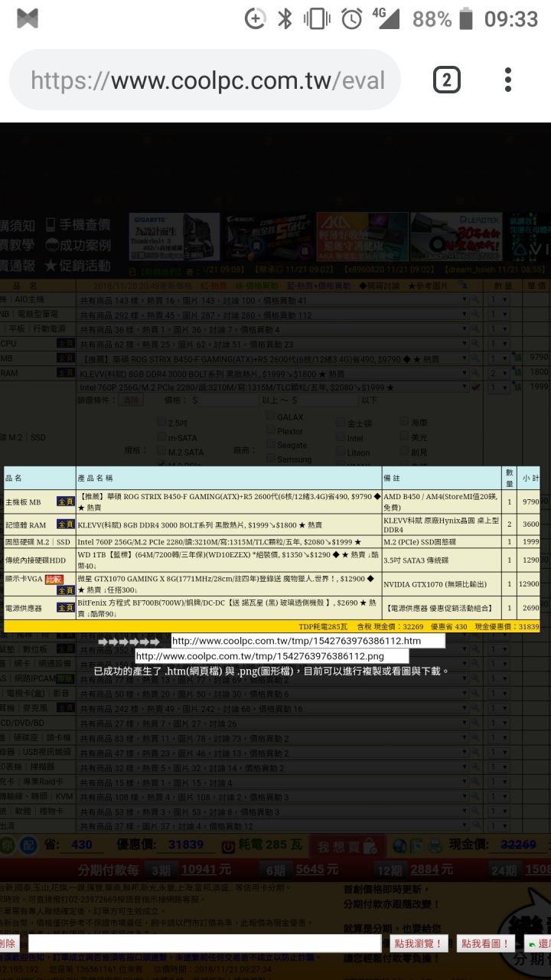This screenshot has height=980, width=551.
Task: Tap the alarm clock status icon
Action: point(351,18)
